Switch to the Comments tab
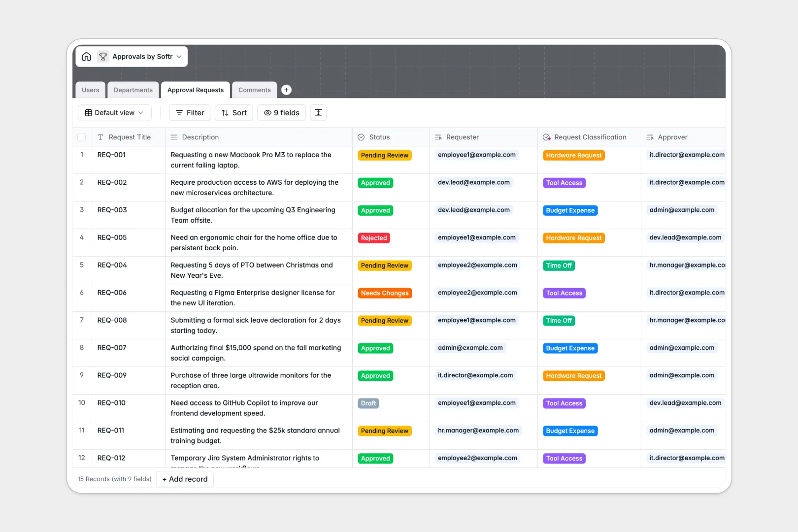Screen dimensions: 798x532 254,90
